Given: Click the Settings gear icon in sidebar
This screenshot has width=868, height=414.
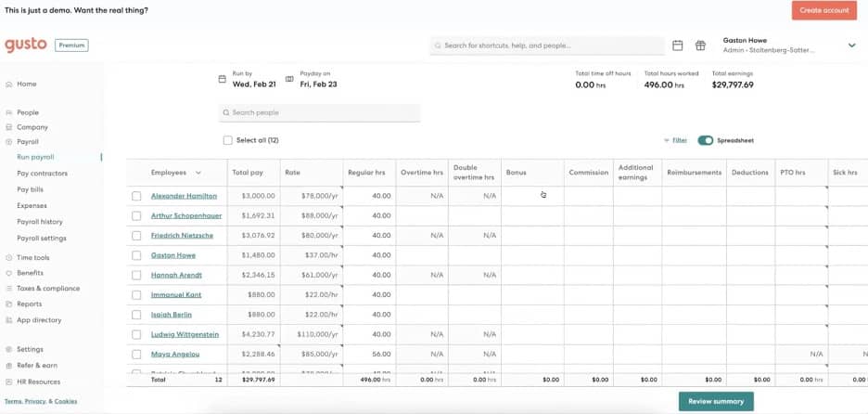Looking at the screenshot, I should (x=8, y=350).
